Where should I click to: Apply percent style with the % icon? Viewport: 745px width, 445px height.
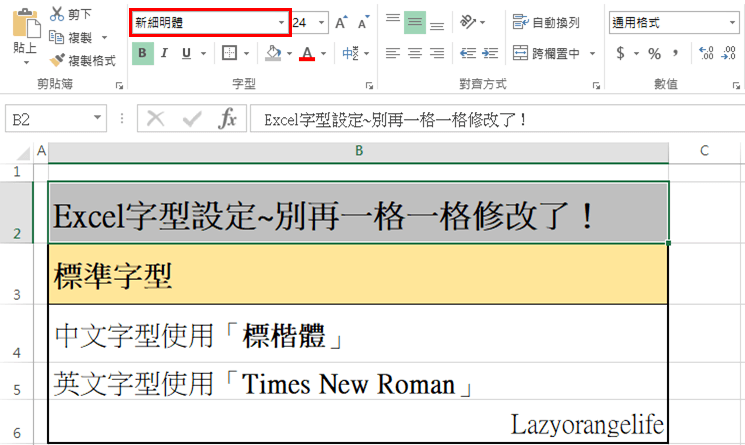pyautogui.click(x=654, y=53)
